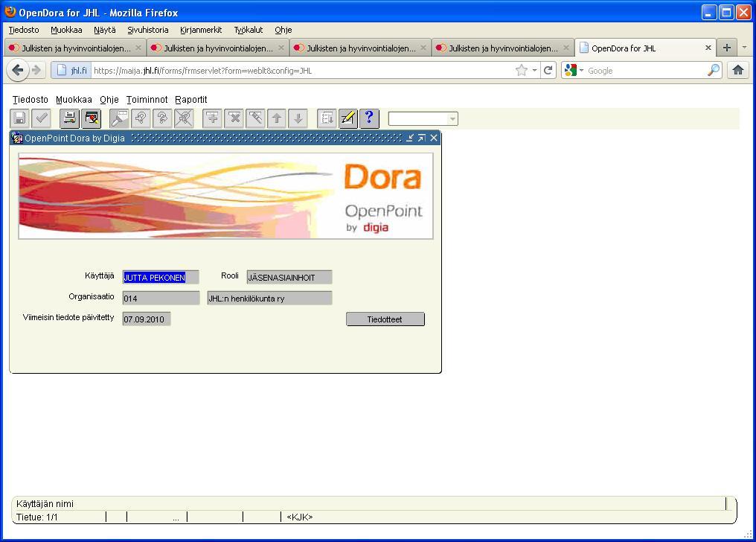Click the date field 07.09.2010
The image size is (756, 542).
tap(147, 319)
